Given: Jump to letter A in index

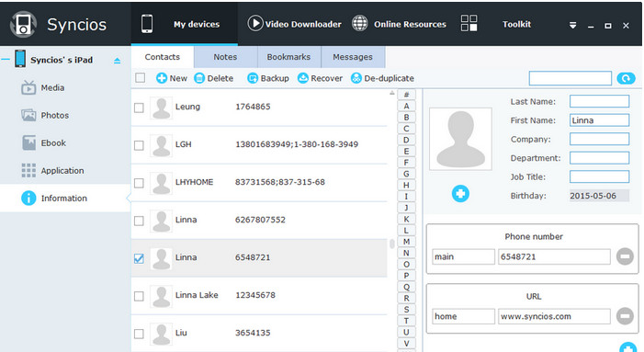Looking at the screenshot, I should coord(406,106).
